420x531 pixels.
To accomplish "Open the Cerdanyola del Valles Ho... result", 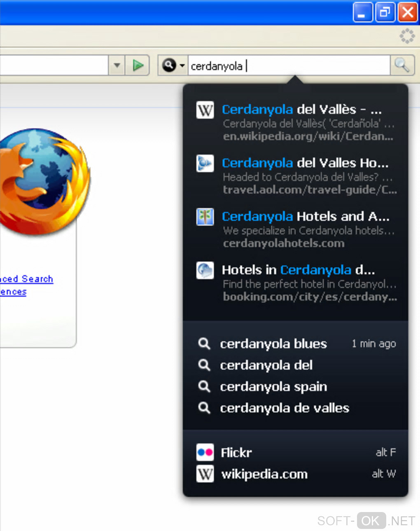I will point(305,163).
